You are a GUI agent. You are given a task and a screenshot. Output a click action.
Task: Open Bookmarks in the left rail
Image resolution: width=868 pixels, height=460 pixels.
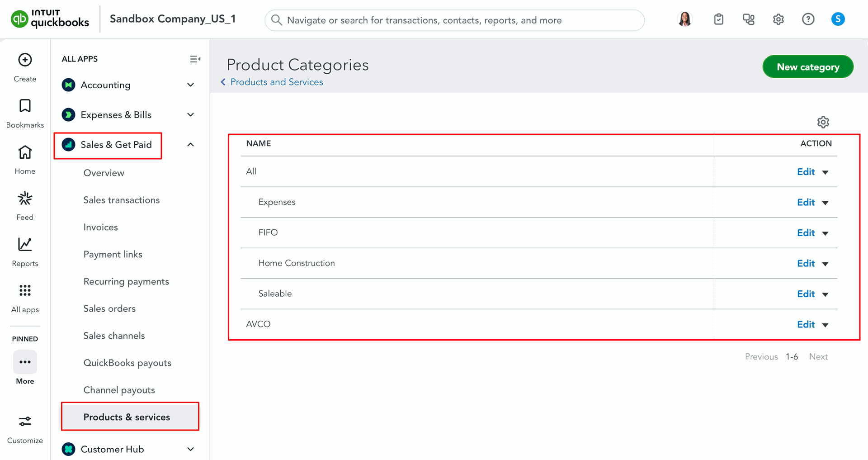[x=25, y=106]
